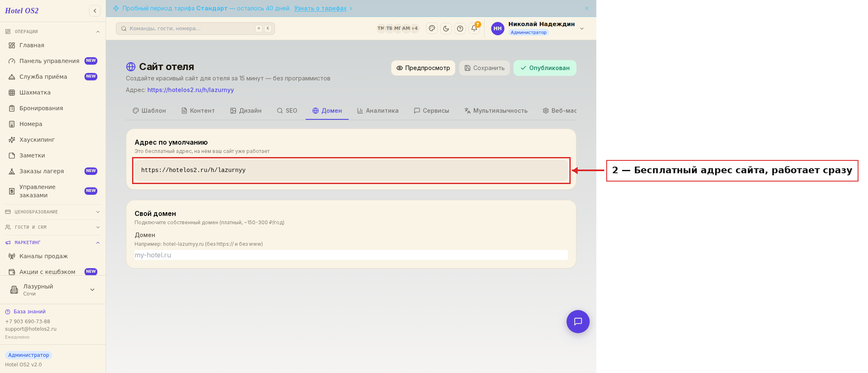
Task: Expand the ЦЕНООБРАЗОВАНИЕ section
Action: (x=53, y=212)
